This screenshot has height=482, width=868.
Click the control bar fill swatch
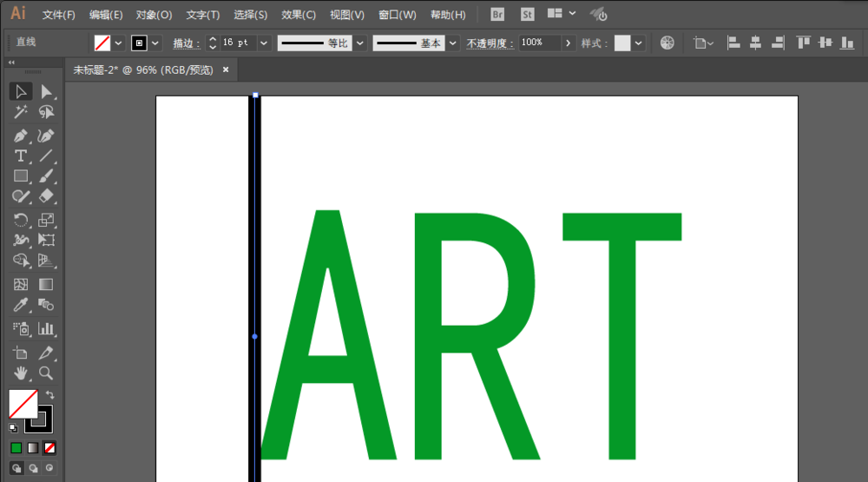[x=102, y=43]
